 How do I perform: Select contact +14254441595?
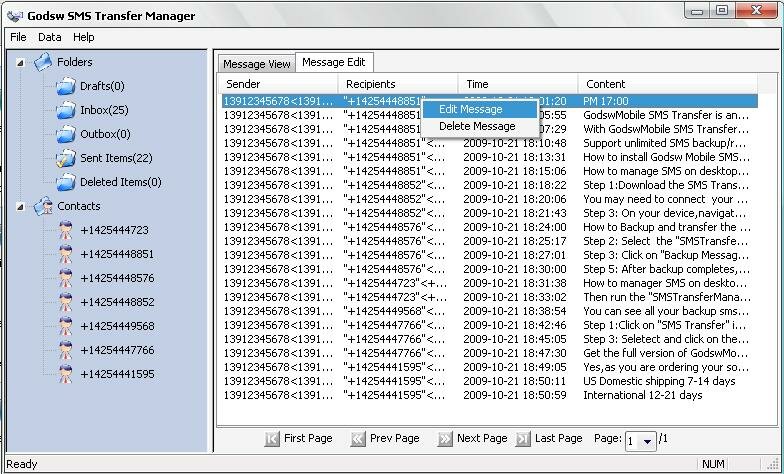click(117, 374)
